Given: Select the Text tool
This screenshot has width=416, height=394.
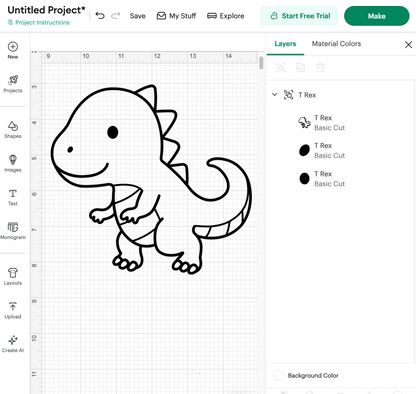Looking at the screenshot, I should pyautogui.click(x=13, y=197).
